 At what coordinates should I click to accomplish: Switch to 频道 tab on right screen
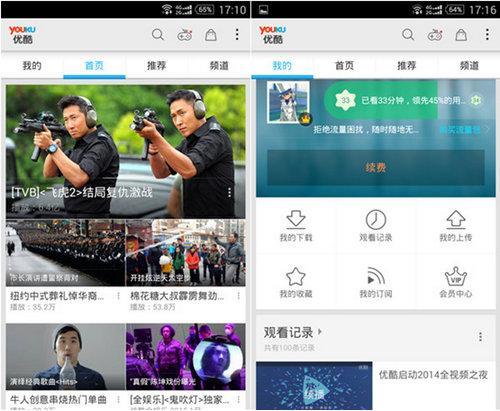click(x=469, y=65)
